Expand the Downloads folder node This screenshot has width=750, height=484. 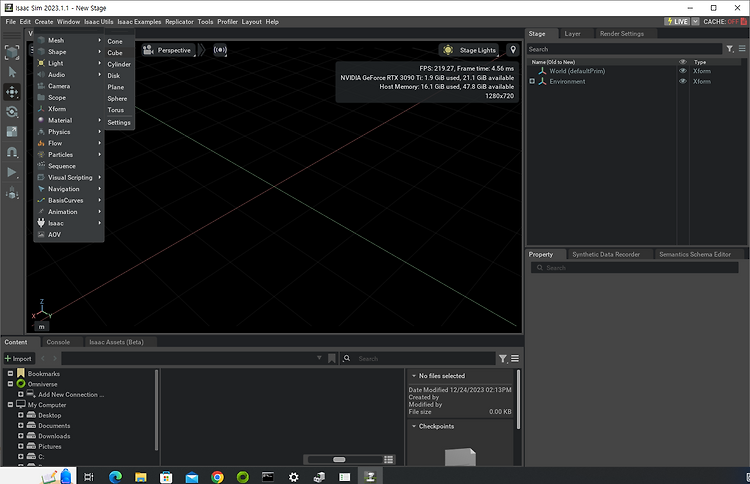21,436
